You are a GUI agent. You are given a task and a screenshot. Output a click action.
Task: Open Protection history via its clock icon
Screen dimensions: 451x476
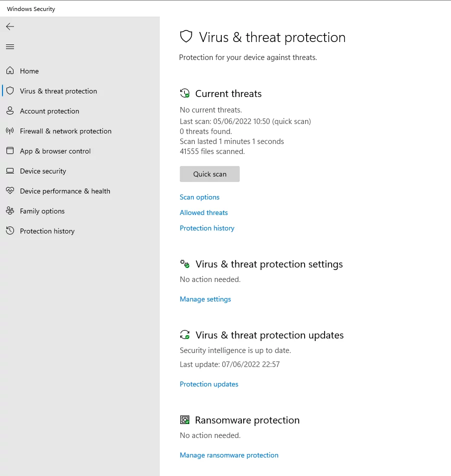point(10,231)
